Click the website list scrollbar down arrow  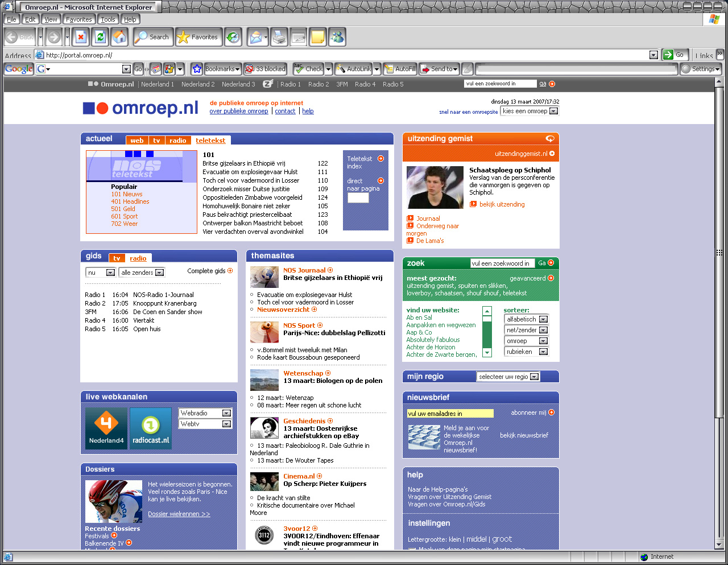pyautogui.click(x=487, y=353)
